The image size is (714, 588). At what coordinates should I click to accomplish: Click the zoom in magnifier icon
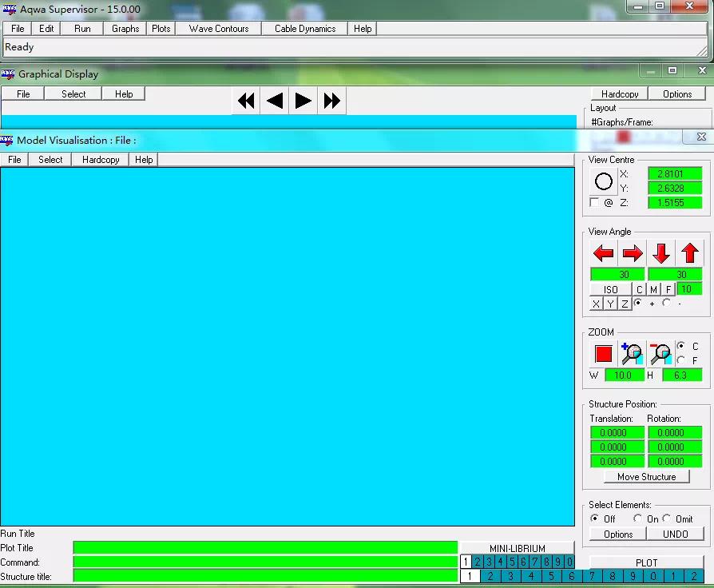click(632, 354)
